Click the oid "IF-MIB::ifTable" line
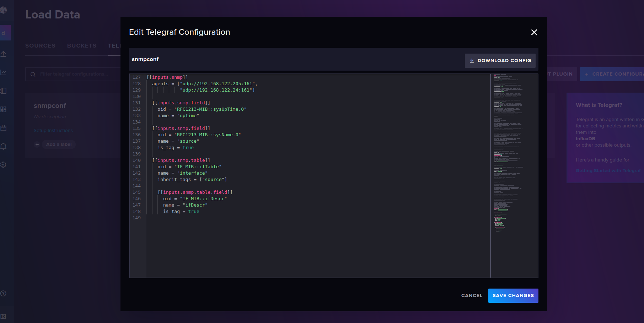The image size is (644, 323). (189, 167)
